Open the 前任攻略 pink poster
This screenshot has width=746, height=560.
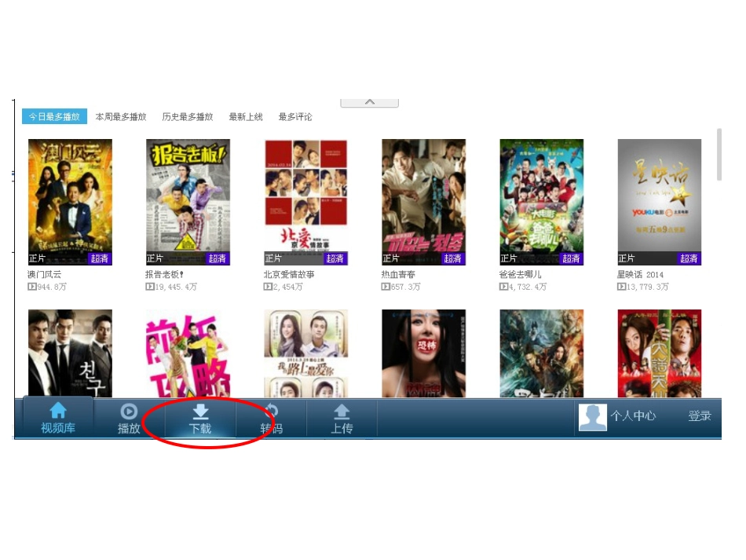pos(188,353)
